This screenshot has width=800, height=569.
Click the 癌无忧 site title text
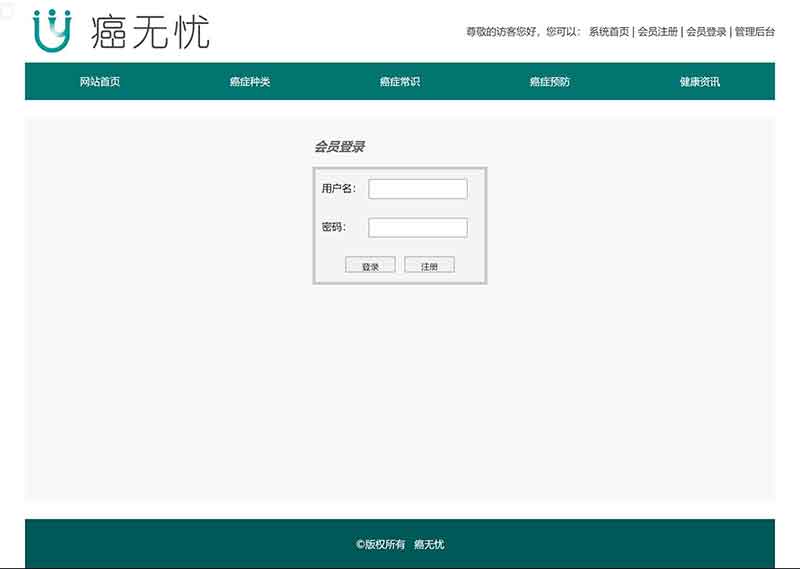coord(150,31)
